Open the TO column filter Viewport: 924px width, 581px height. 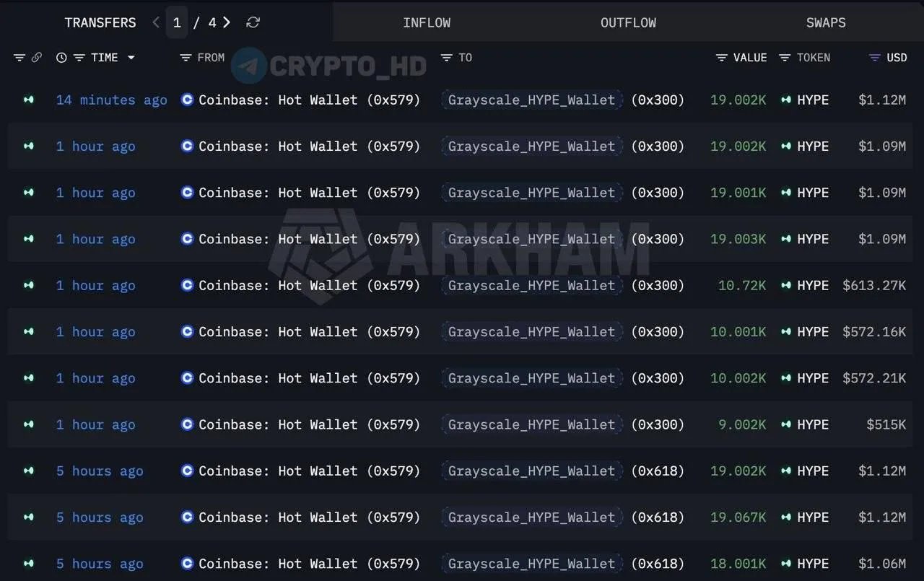446,58
